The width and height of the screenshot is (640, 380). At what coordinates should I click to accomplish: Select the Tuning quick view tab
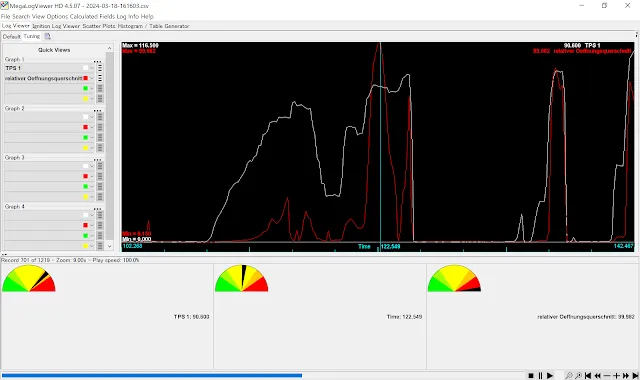[31, 36]
